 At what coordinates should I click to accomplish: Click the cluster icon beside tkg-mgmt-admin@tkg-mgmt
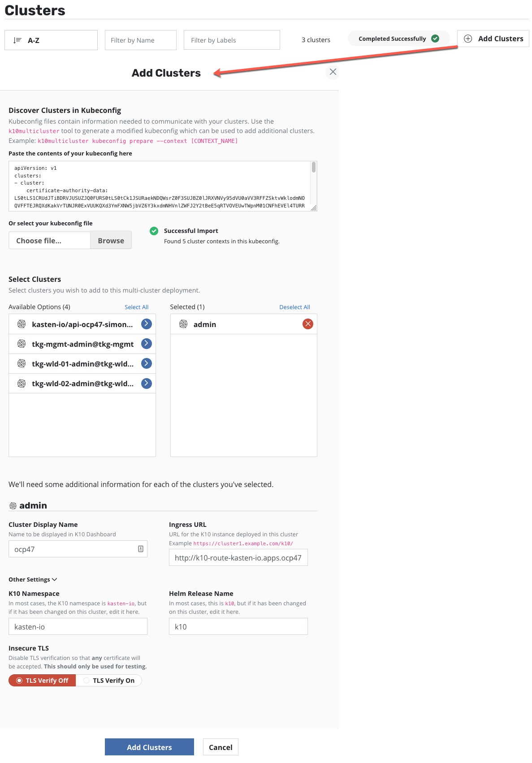[x=22, y=344]
